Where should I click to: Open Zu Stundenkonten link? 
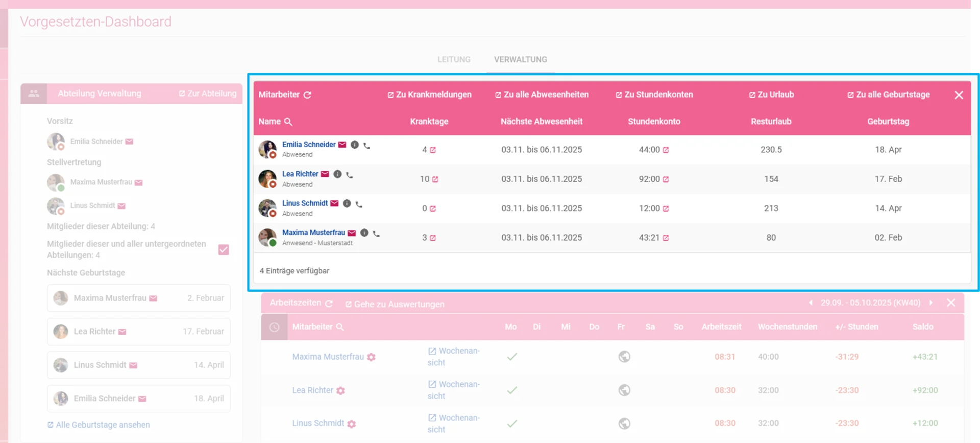[654, 95]
